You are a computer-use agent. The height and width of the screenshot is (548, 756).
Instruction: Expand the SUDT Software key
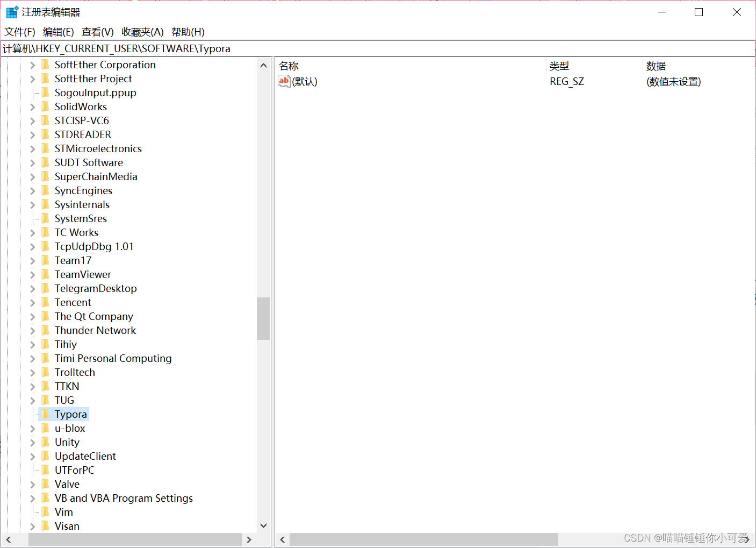pyautogui.click(x=32, y=163)
